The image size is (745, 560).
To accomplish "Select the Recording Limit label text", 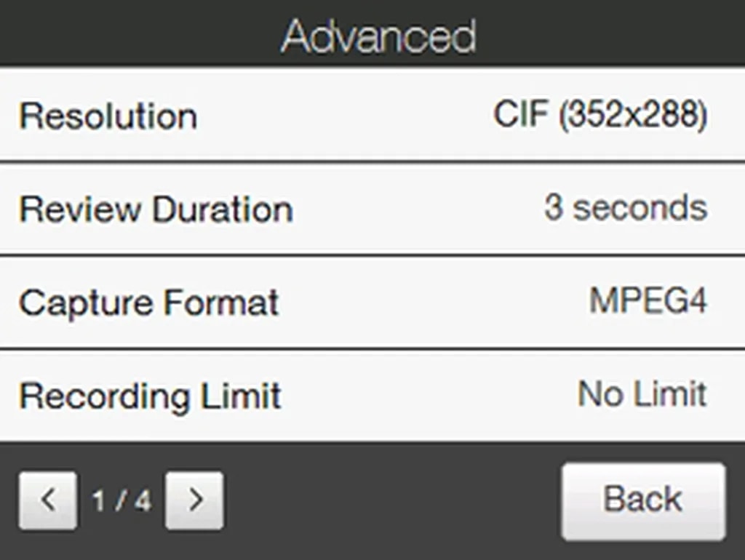I will coord(150,396).
